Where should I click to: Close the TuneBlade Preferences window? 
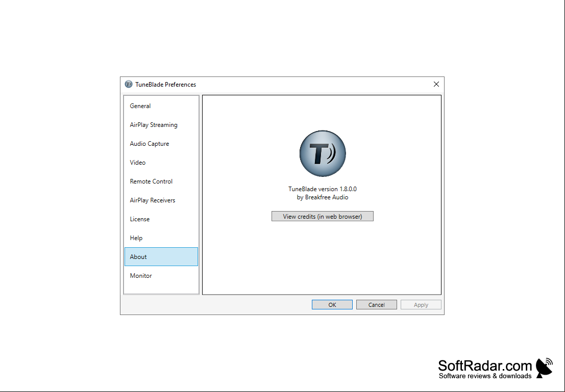[x=436, y=84]
